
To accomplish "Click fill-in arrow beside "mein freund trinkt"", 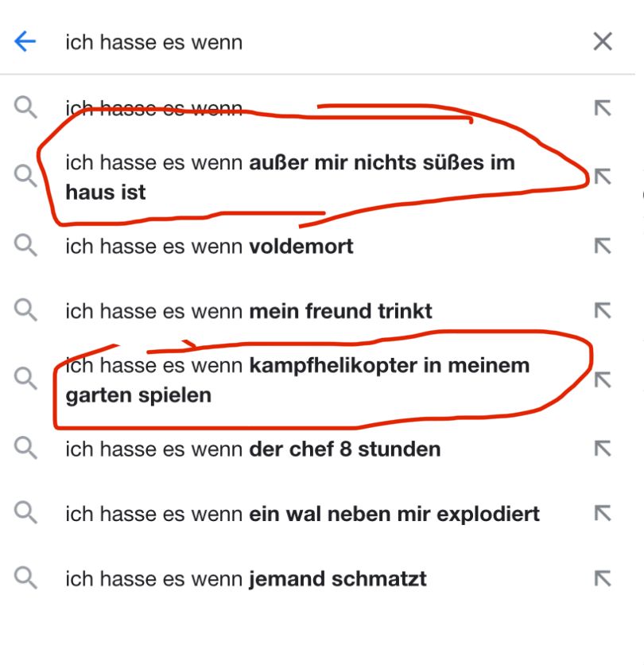I will tap(603, 311).
